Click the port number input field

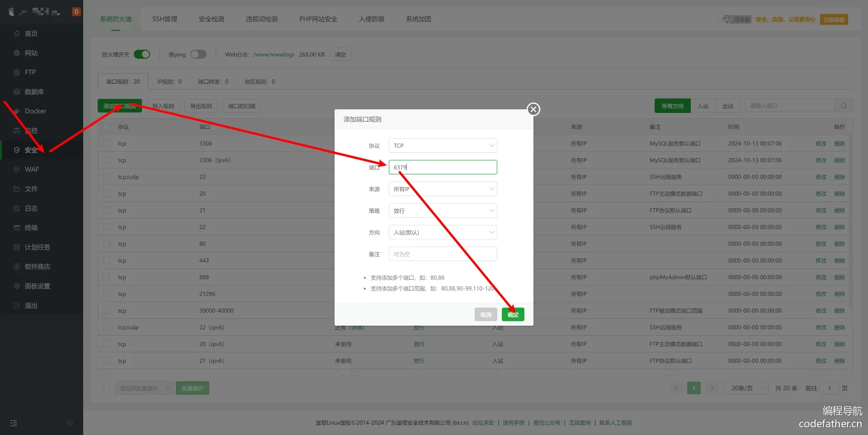(443, 167)
